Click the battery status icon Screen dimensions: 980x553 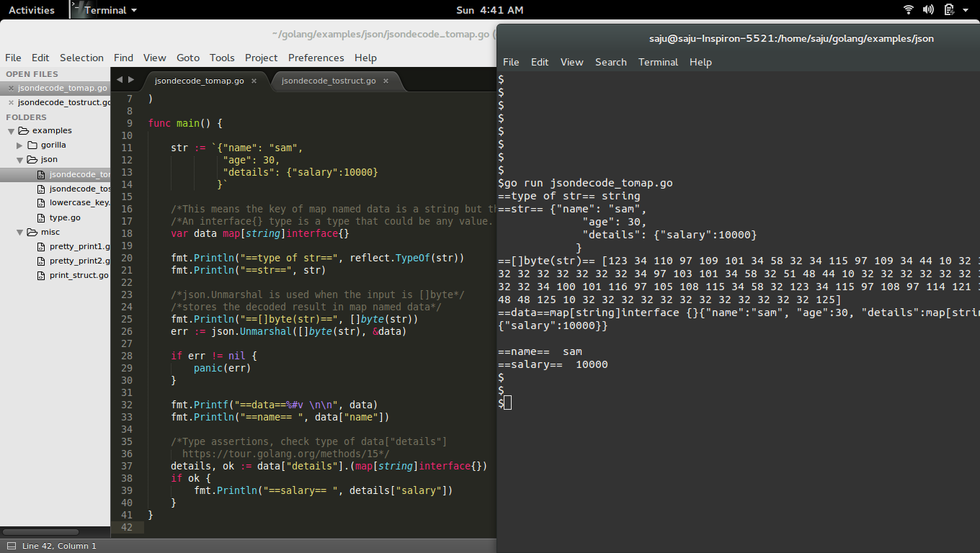[949, 10]
